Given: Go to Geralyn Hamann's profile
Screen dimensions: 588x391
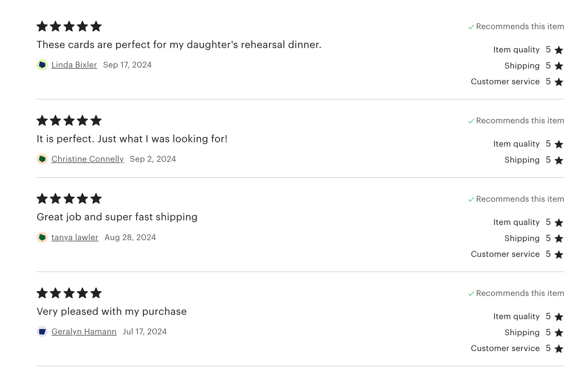Looking at the screenshot, I should pos(84,332).
